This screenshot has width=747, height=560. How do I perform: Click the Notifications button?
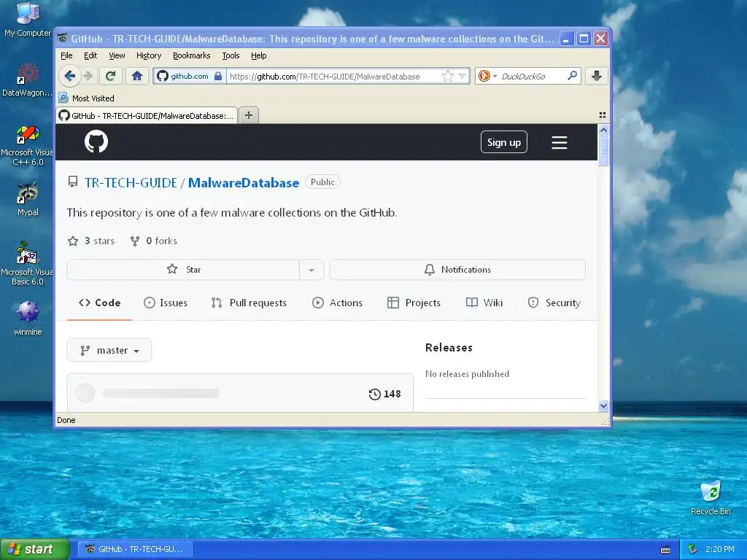point(457,270)
